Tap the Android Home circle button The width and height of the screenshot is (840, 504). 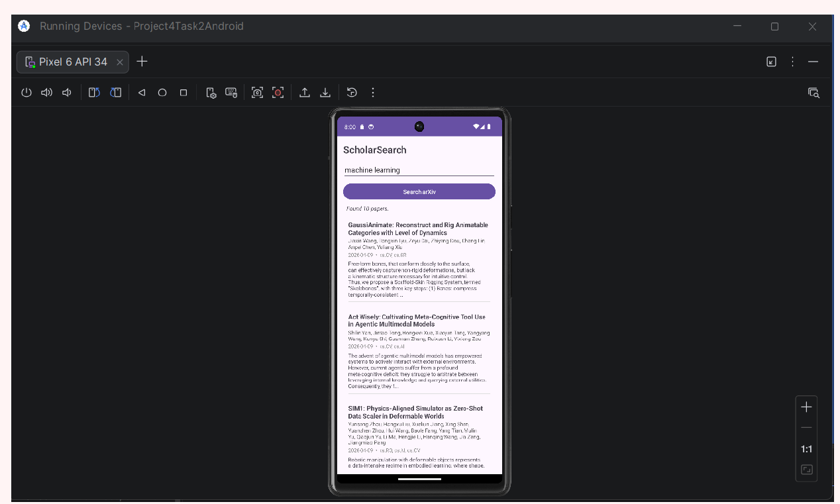pos(162,93)
